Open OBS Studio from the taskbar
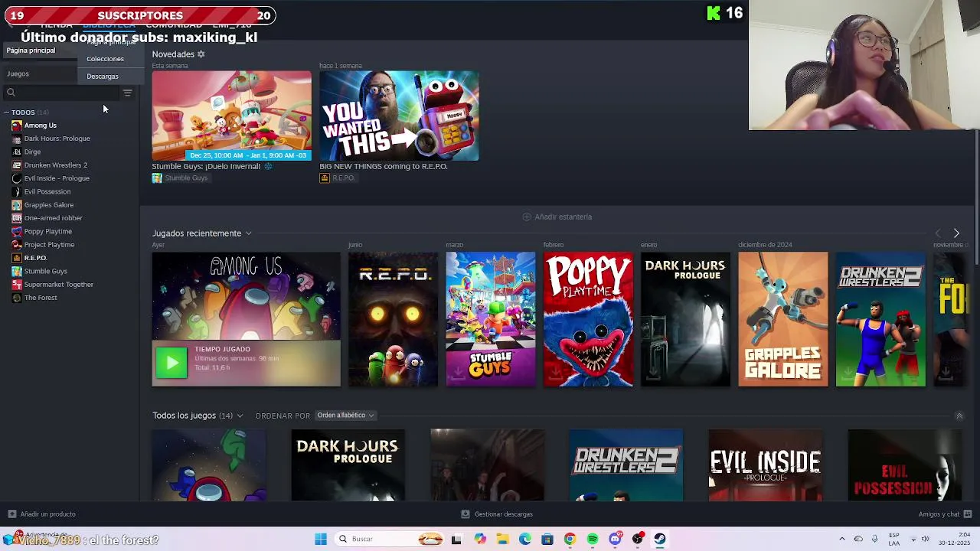The width and height of the screenshot is (980, 551). click(637, 539)
